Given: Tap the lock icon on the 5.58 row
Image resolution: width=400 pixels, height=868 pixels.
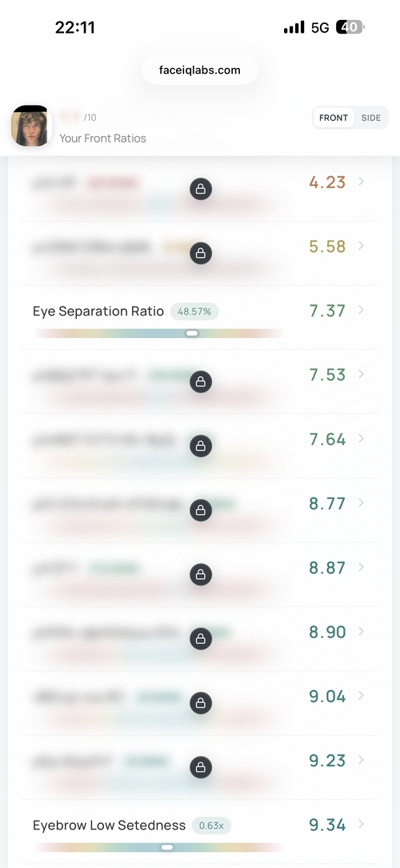Looking at the screenshot, I should [x=201, y=254].
